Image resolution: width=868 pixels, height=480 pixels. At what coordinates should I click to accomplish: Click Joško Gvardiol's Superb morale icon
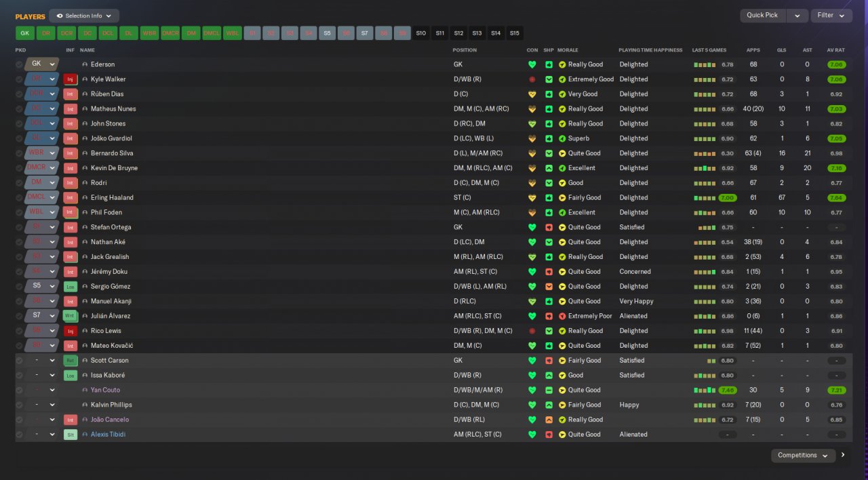click(562, 138)
